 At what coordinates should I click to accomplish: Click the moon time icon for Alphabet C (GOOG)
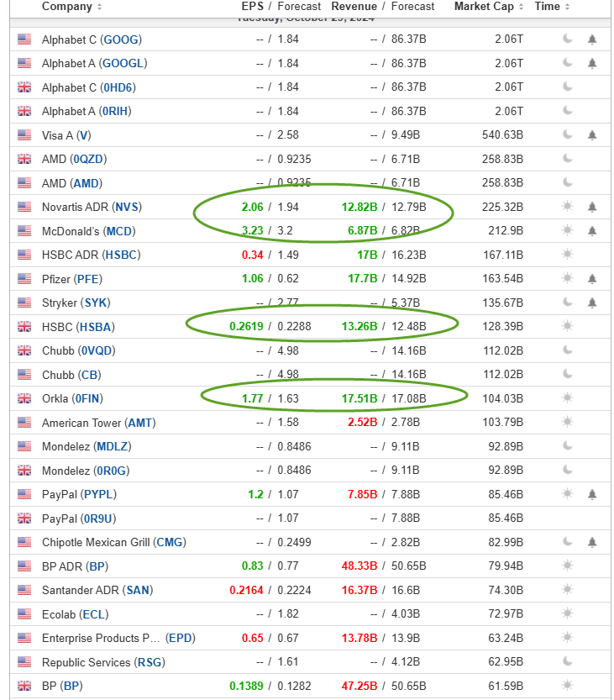(567, 39)
